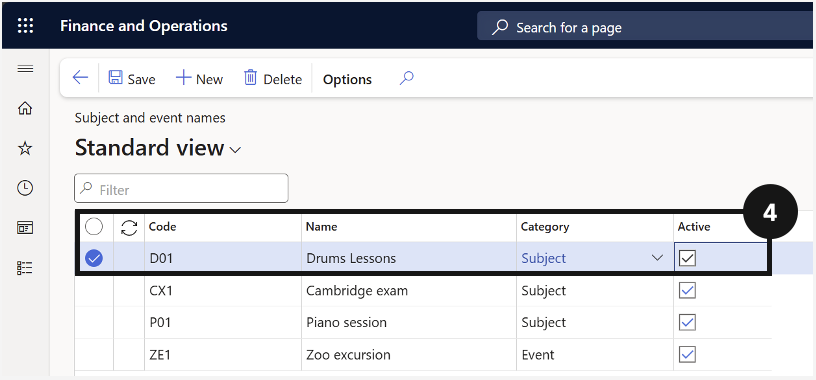Click the Drums Lessons name cell
The width and height of the screenshot is (816, 380).
pyautogui.click(x=409, y=258)
